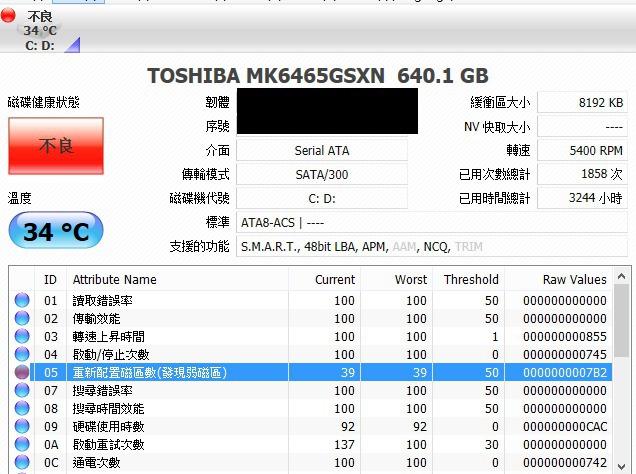Click the C: D: drive letter field

pos(322,198)
